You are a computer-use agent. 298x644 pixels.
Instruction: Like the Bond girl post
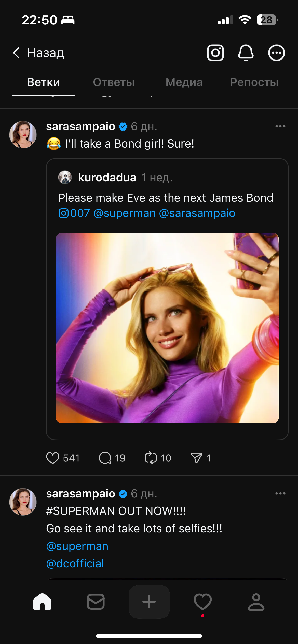(x=53, y=458)
